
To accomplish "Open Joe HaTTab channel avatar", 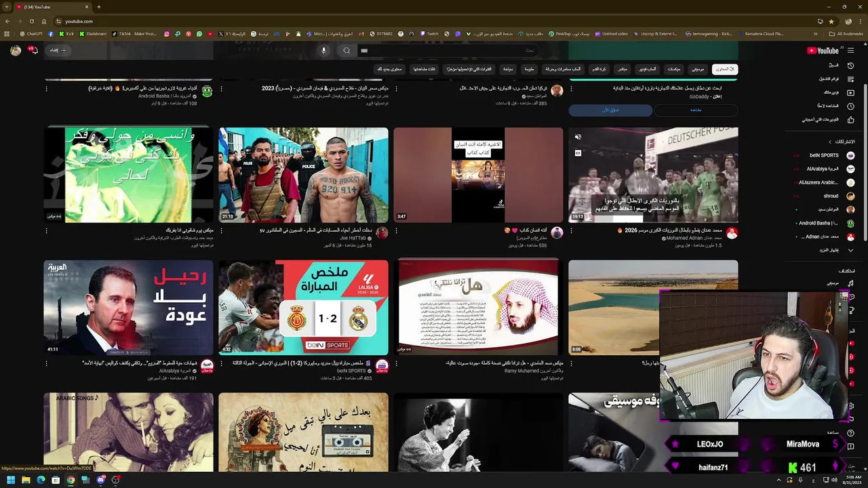I will (382, 233).
